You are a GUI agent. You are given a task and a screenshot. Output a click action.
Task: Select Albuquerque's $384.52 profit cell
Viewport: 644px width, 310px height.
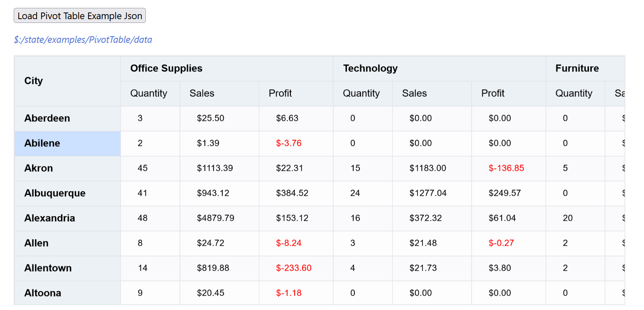[292, 193]
